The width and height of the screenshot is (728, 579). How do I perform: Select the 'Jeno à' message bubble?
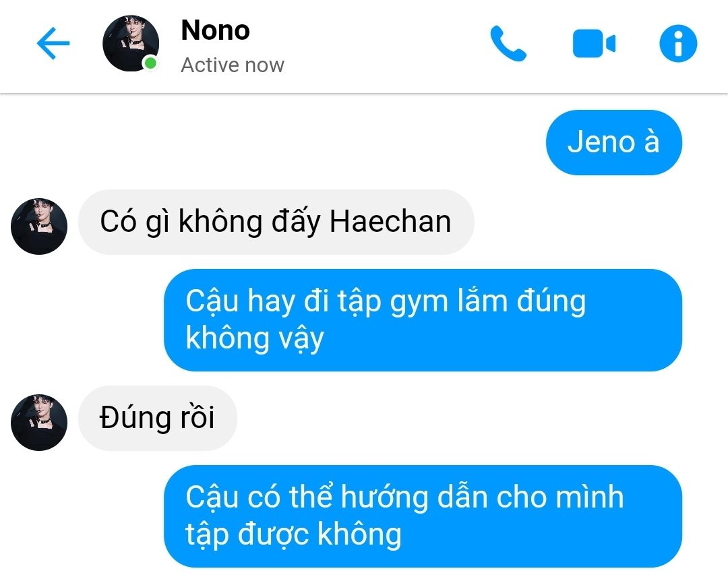pos(614,142)
